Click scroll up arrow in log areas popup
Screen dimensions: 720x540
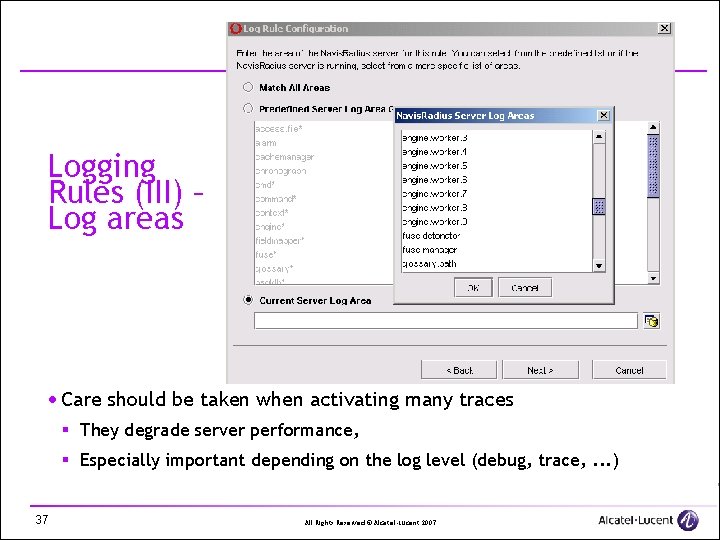[599, 137]
